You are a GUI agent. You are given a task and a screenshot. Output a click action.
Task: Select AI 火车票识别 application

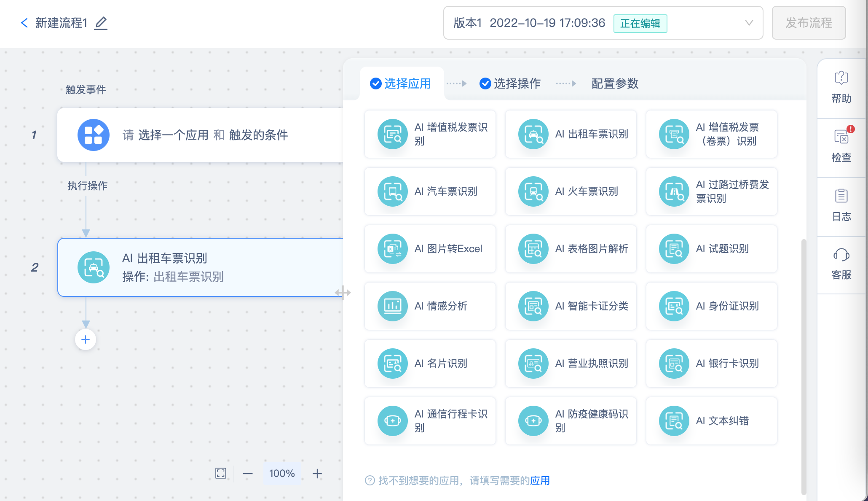[571, 191]
